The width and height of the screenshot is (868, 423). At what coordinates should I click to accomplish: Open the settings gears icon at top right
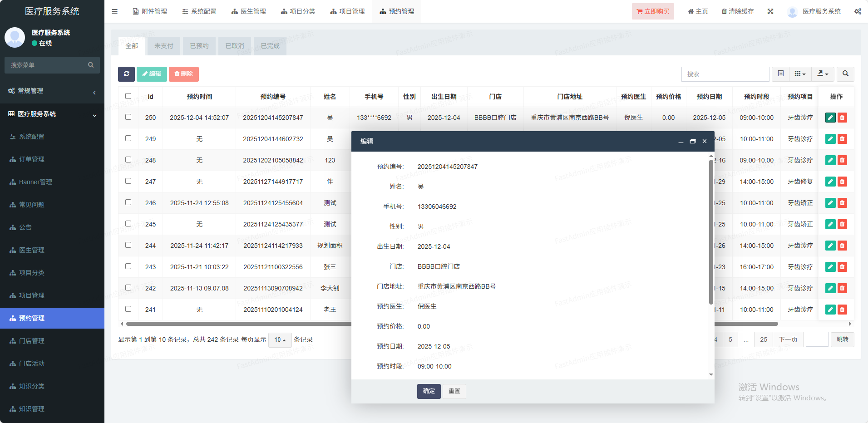[x=858, y=11]
